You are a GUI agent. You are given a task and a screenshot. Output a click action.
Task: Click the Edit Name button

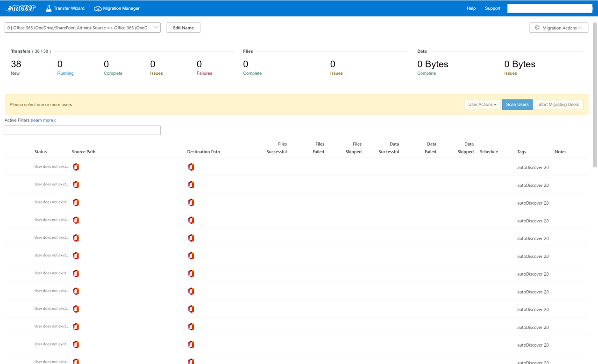[x=183, y=28]
